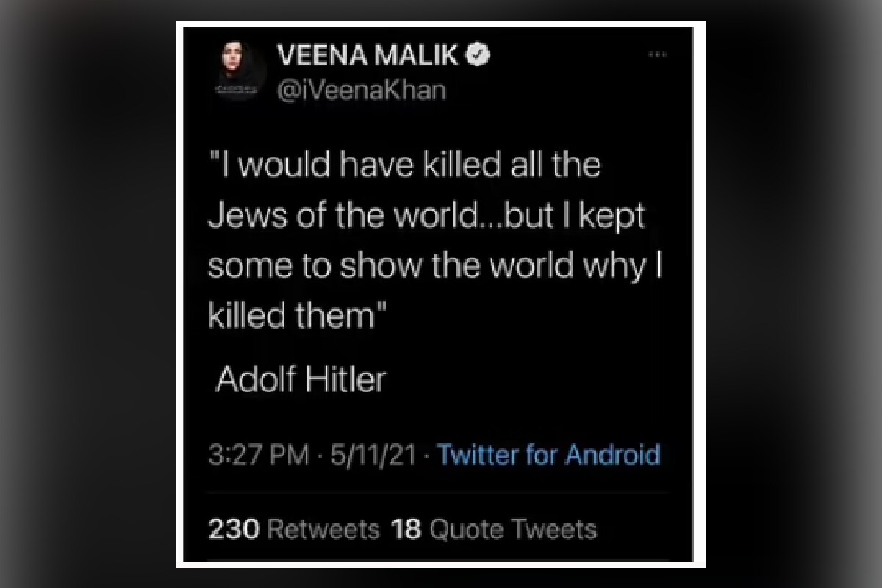Click the profile avatar picture

coord(235,71)
